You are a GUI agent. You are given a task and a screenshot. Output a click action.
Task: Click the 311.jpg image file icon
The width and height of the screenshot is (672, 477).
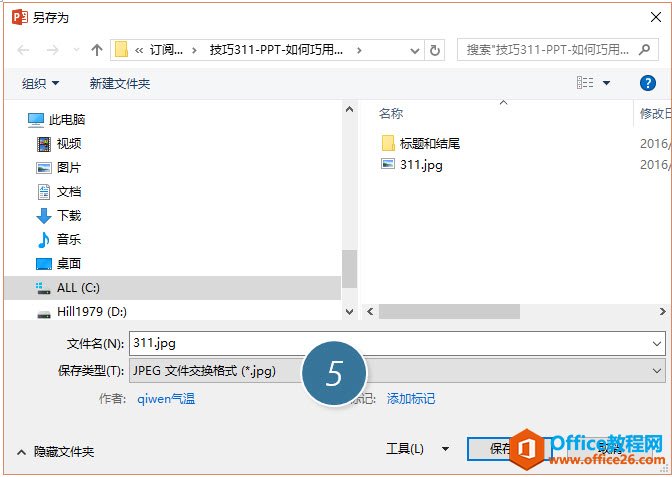[x=387, y=164]
